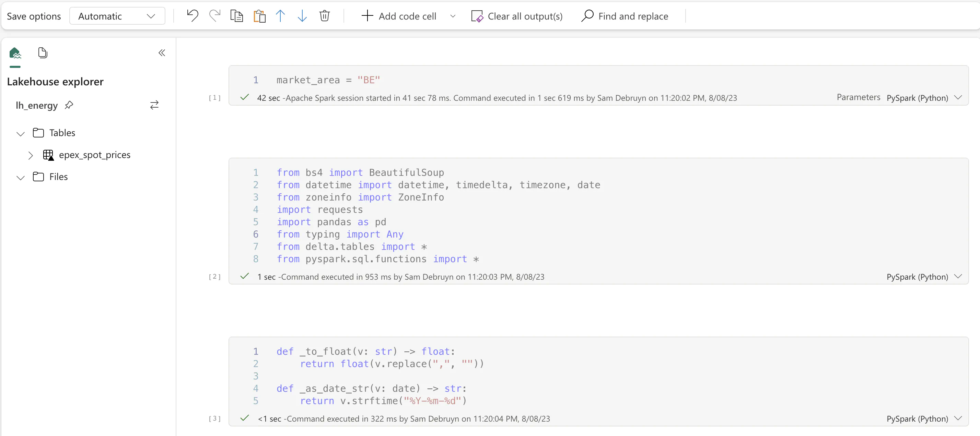Collapse the Tables folder
This screenshot has height=436, width=980.
click(x=21, y=133)
